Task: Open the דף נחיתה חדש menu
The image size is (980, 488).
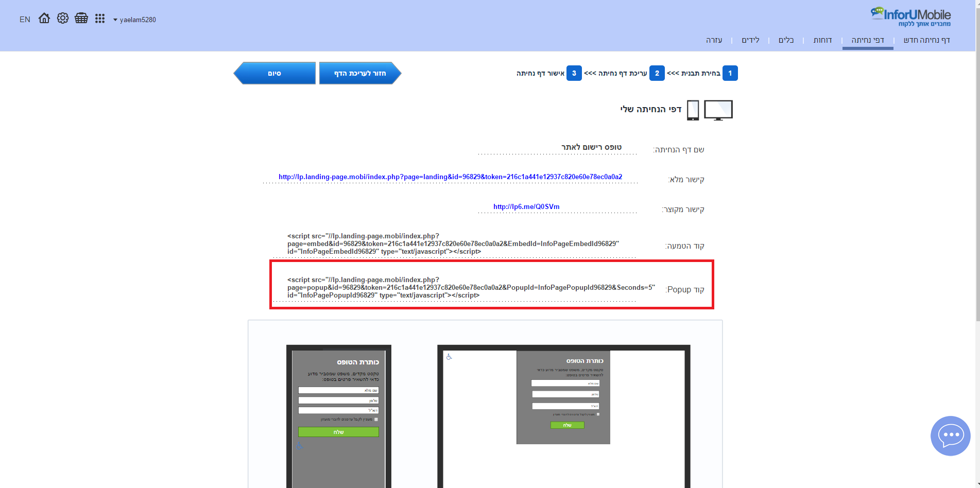Action: point(926,40)
